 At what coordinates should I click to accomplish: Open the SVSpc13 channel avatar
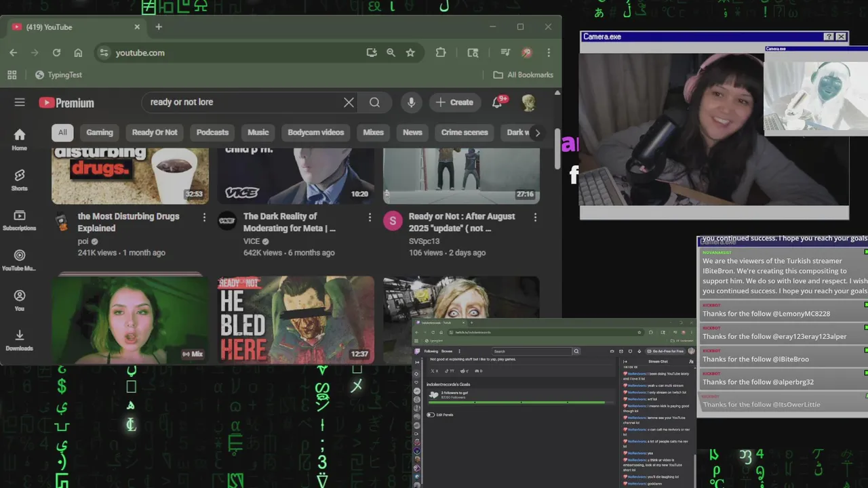pos(392,221)
